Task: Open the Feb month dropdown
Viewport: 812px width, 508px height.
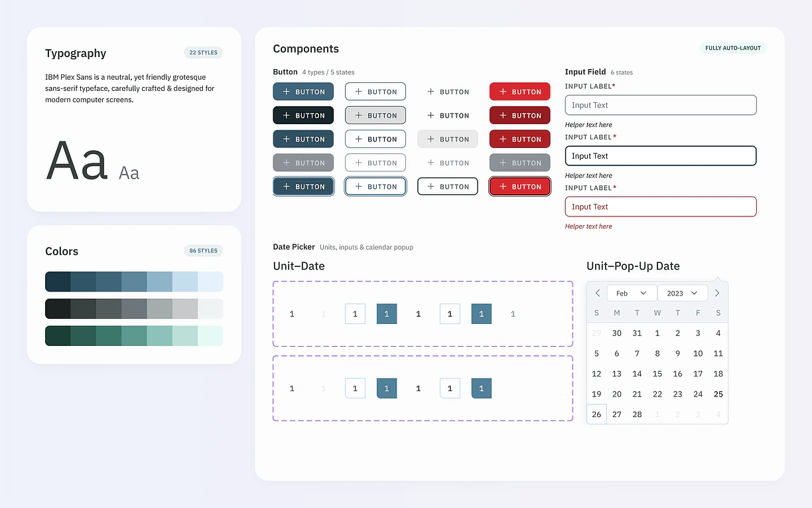Action: (632, 293)
